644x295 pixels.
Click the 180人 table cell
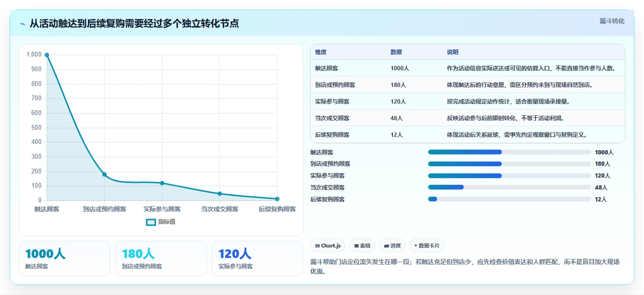[x=398, y=85]
